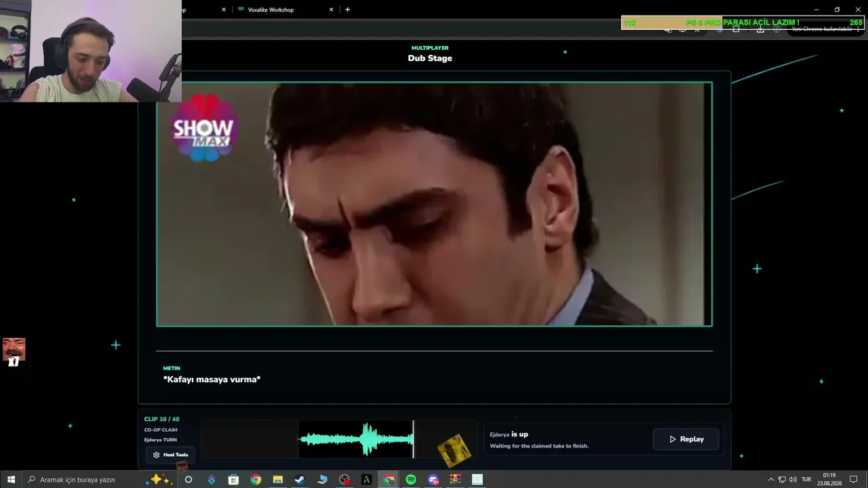This screenshot has width=868, height=488.
Task: Open the computer-with-arrow app on the taskbar
Action: (322, 479)
